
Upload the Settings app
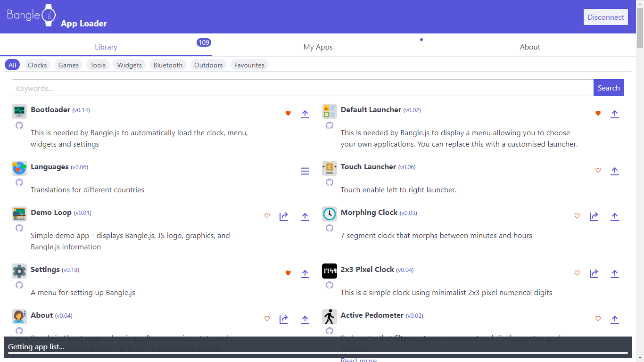305,273
